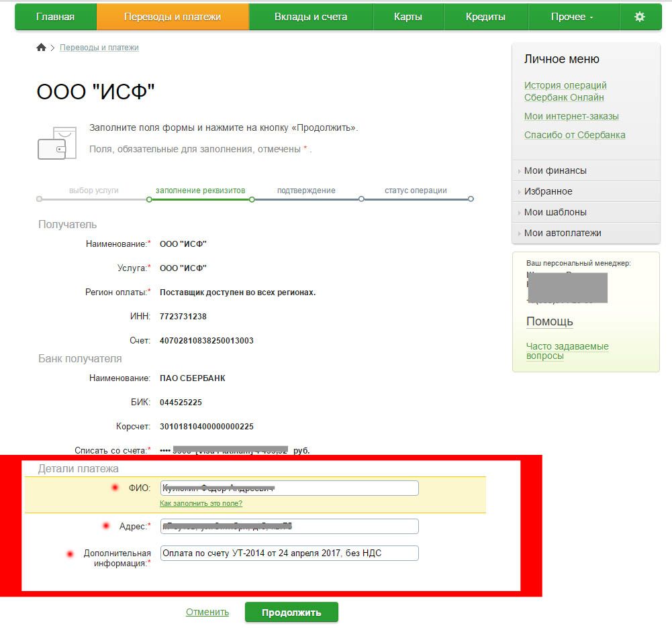Image resolution: width=672 pixels, height=634 pixels.
Task: Click the home icon in breadcrumb
Action: (41, 48)
